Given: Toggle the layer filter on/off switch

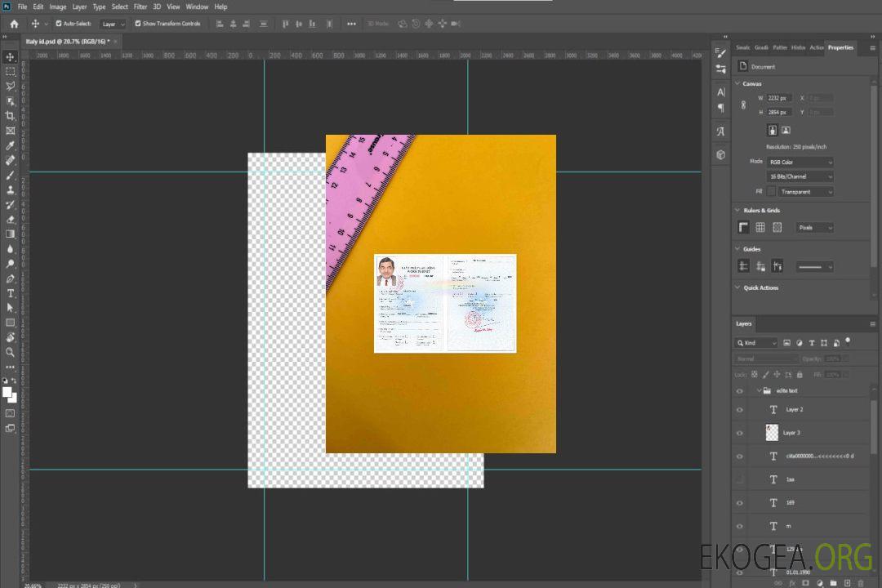Looking at the screenshot, I should pyautogui.click(x=848, y=341).
